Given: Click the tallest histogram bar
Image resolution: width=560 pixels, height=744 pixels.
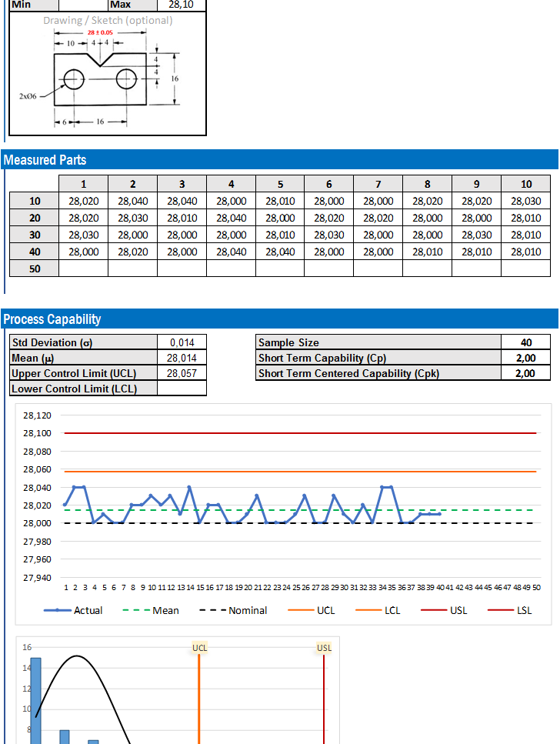Looking at the screenshot, I should (35, 701).
